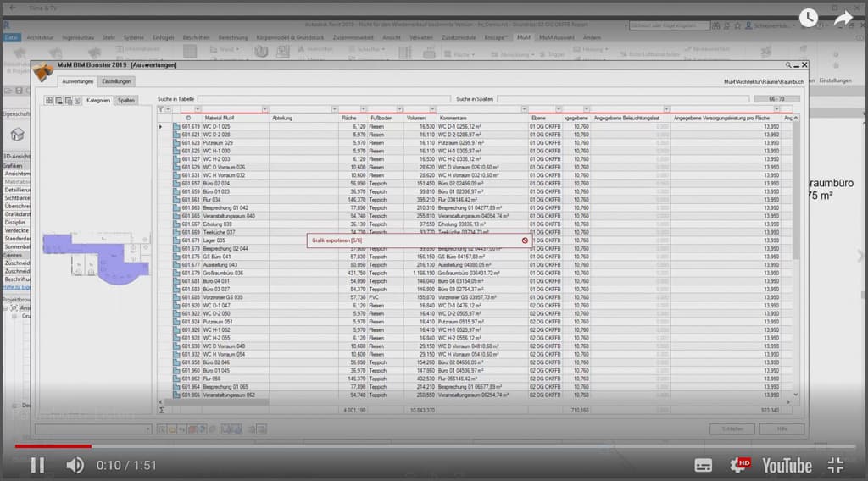Viewport: 868px width, 481px height.
Task: Click the magnifier icon in the dialog title bar
Action: (x=788, y=64)
